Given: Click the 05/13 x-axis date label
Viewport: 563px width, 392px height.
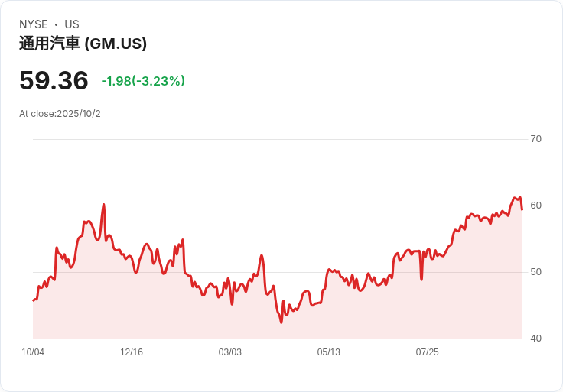Looking at the screenshot, I should pos(328,352).
